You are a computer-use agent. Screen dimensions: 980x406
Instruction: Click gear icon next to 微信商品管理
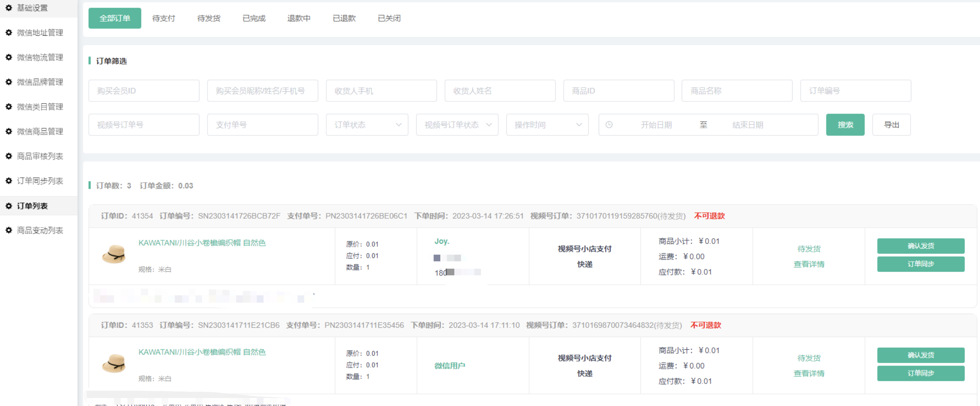tap(9, 132)
